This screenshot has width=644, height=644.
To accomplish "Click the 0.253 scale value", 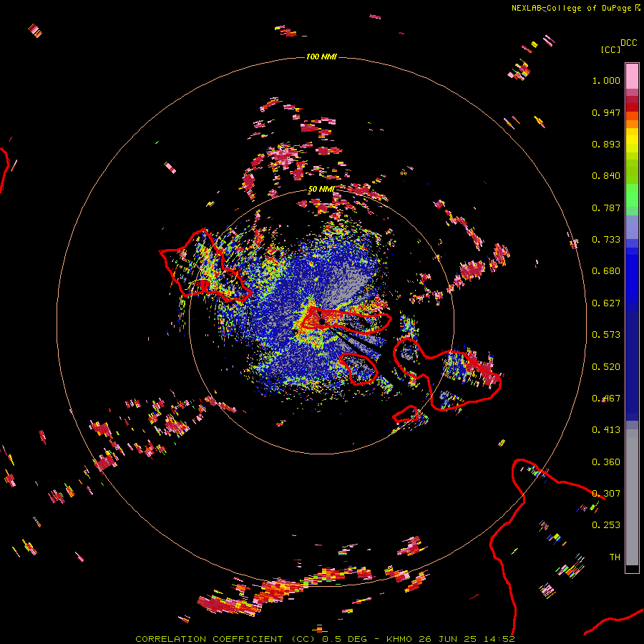I will pos(606,525).
